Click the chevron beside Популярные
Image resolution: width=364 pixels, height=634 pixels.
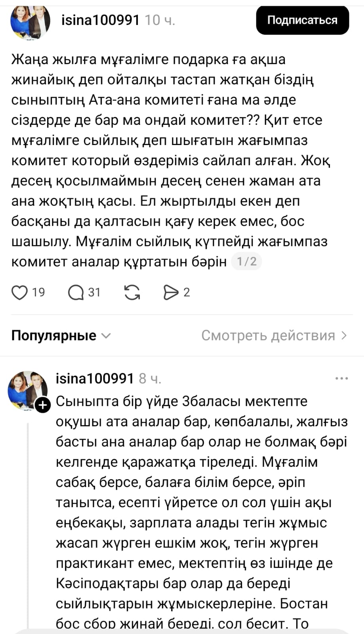click(106, 336)
